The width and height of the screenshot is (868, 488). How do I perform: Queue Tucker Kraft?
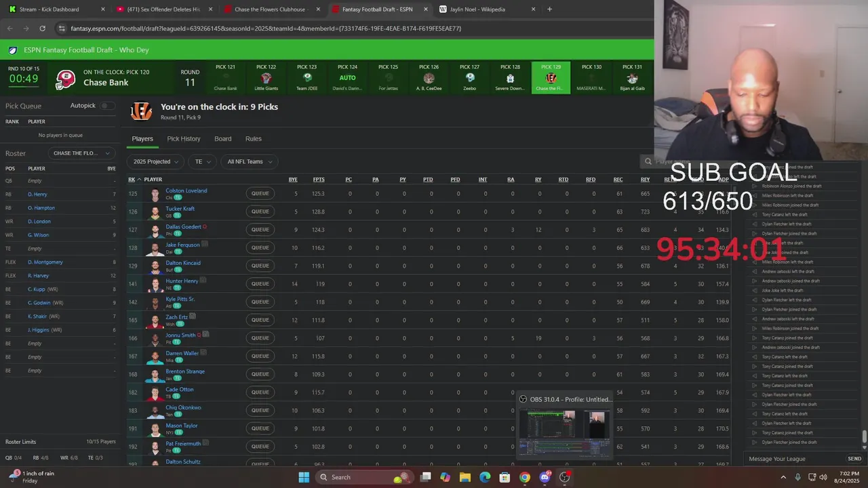point(260,211)
